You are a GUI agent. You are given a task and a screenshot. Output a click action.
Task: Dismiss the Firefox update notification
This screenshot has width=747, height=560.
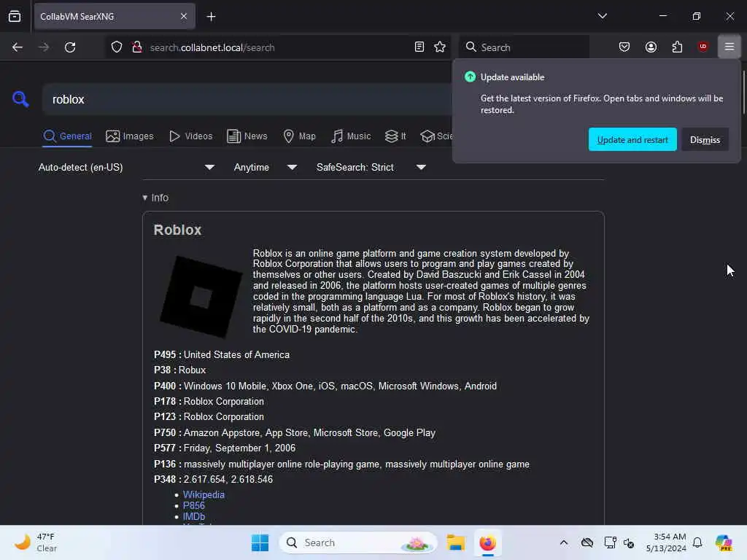click(705, 139)
